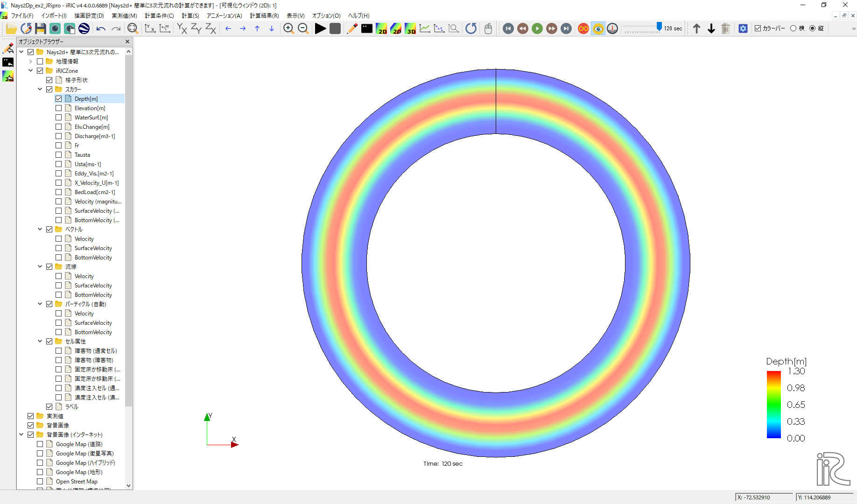Collapse the root Nays2d+ project node

(x=21, y=52)
